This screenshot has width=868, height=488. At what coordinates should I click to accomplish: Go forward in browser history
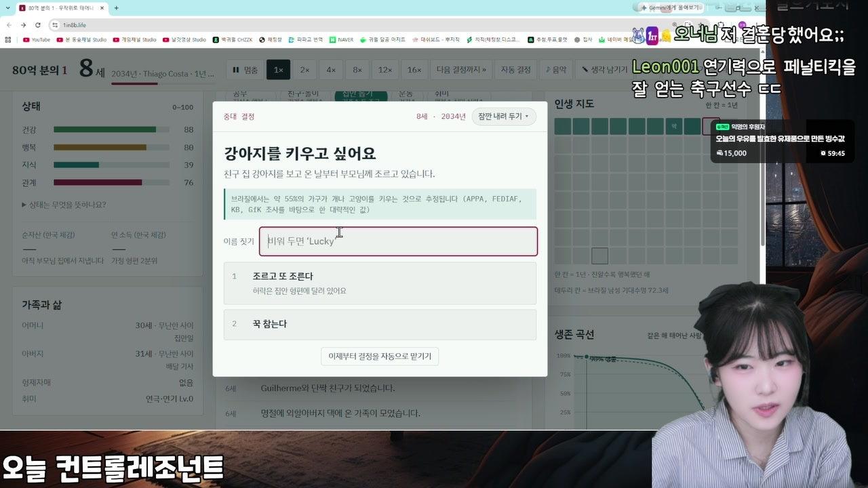(x=23, y=25)
